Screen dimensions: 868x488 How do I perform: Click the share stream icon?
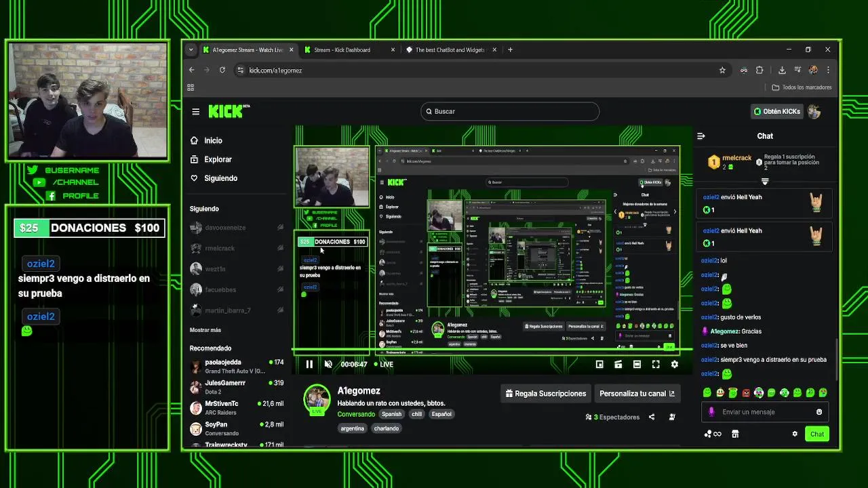pyautogui.click(x=652, y=417)
